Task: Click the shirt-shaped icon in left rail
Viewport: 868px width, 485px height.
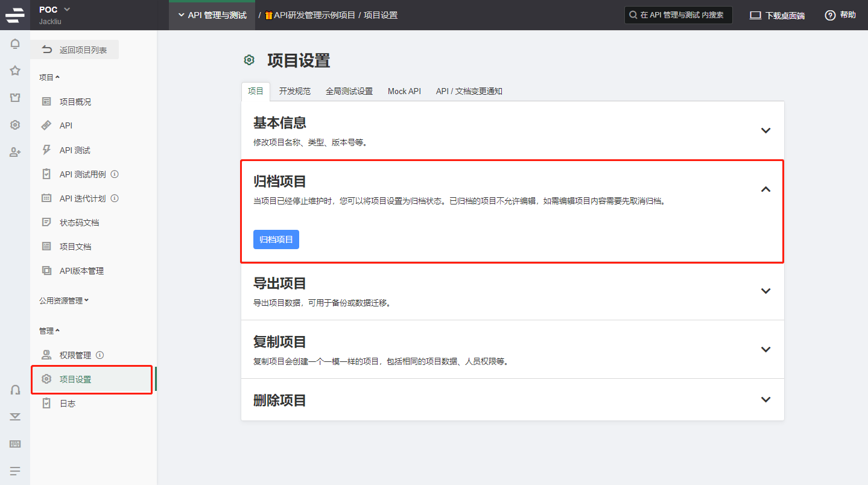Action: (x=15, y=98)
